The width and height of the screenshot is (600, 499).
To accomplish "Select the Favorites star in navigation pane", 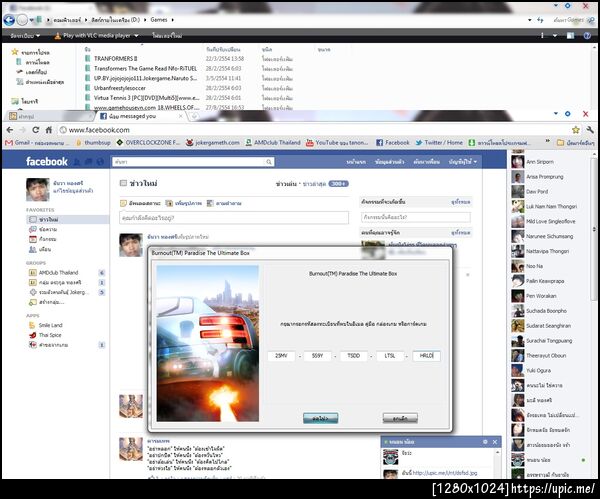I will [x=15, y=52].
